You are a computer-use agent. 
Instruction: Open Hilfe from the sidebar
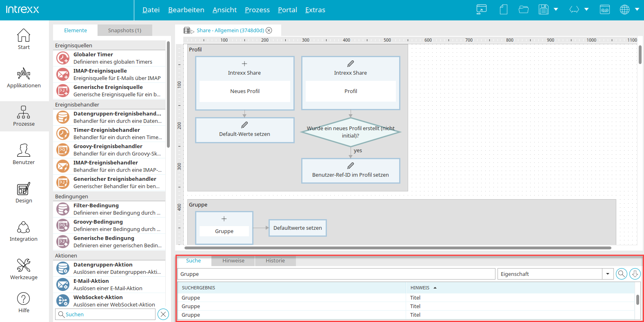24,302
